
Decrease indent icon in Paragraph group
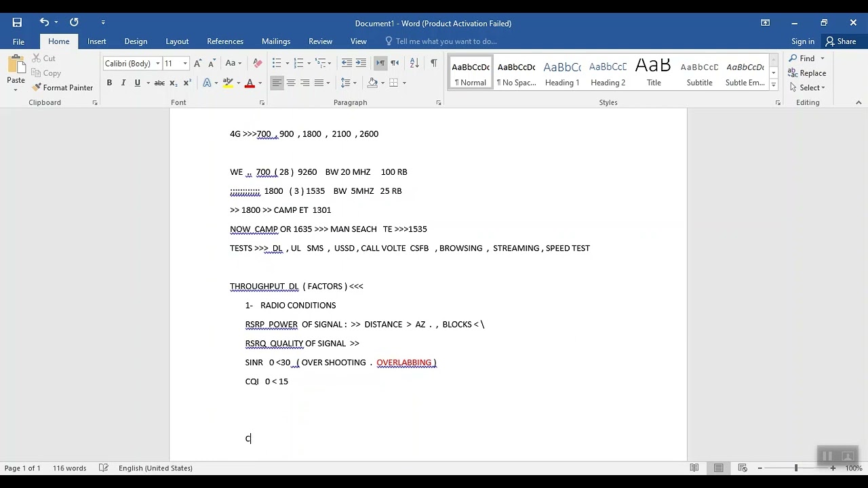347,63
